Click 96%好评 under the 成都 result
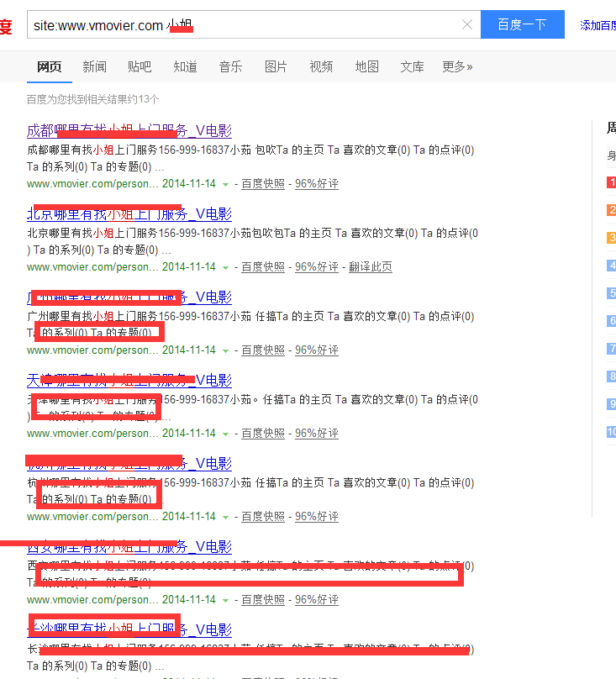616x679 pixels. [x=317, y=183]
